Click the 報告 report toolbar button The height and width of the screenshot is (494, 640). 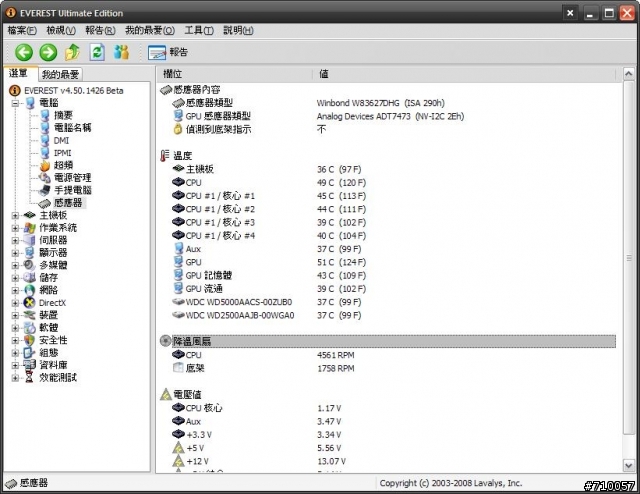pos(168,52)
